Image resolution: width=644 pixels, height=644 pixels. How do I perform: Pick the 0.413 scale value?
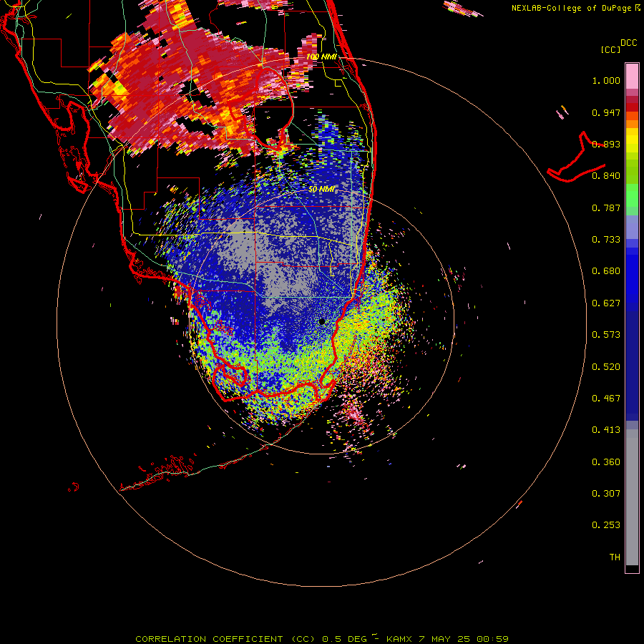pyautogui.click(x=606, y=430)
